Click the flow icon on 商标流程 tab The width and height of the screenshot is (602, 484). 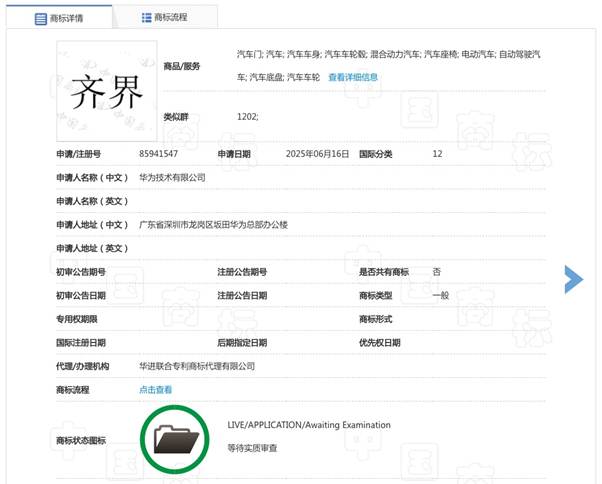pyautogui.click(x=147, y=17)
